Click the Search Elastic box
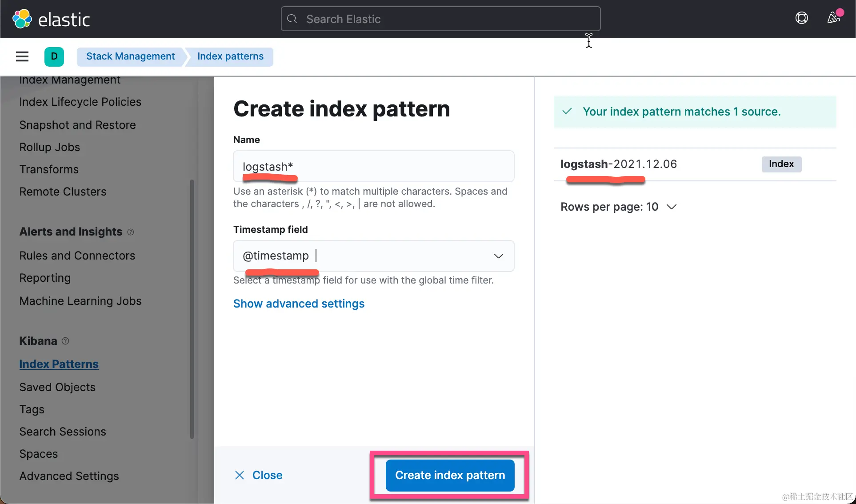This screenshot has height=504, width=856. pyautogui.click(x=440, y=19)
